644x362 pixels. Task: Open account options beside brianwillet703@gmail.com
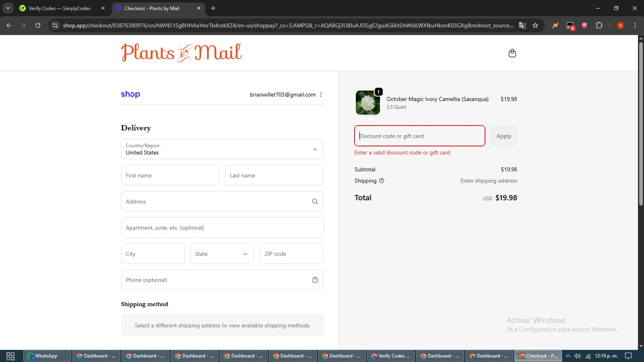pos(321,95)
